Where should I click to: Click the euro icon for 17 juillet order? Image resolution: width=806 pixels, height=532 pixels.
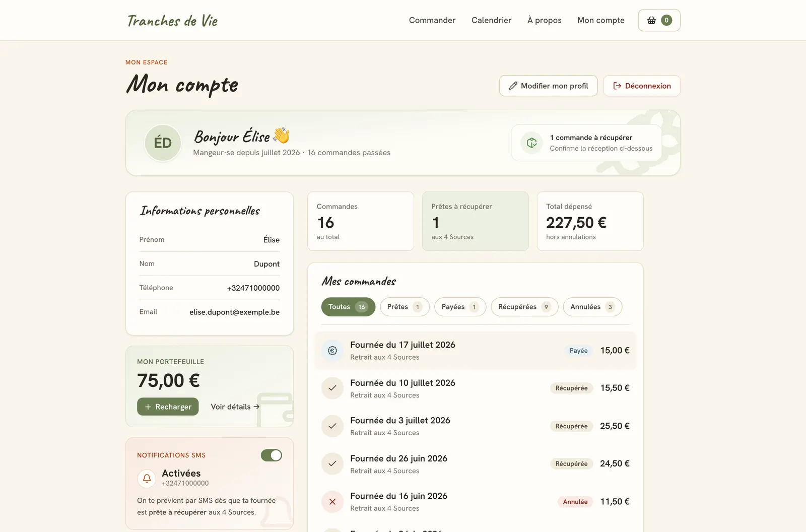[x=332, y=351]
